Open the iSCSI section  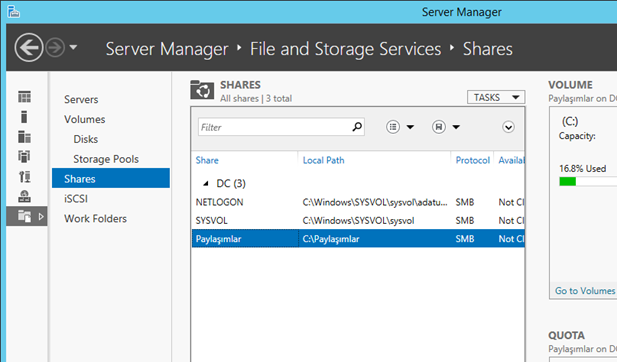(76, 199)
